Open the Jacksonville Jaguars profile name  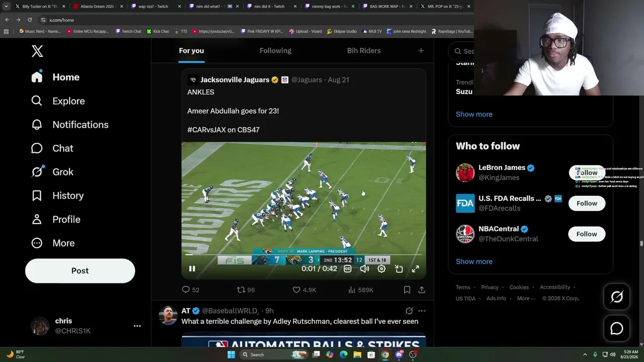[x=234, y=79]
